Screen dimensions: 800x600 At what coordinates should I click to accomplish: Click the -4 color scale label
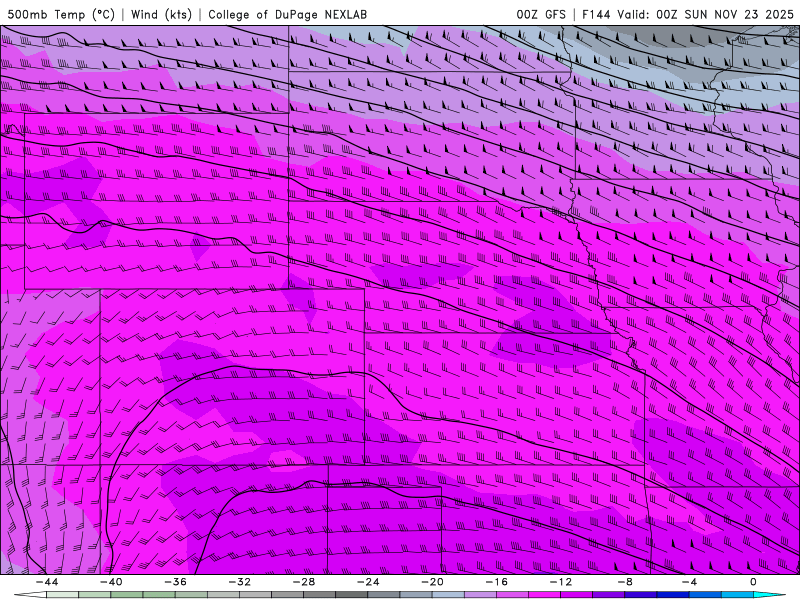pyautogui.click(x=689, y=582)
